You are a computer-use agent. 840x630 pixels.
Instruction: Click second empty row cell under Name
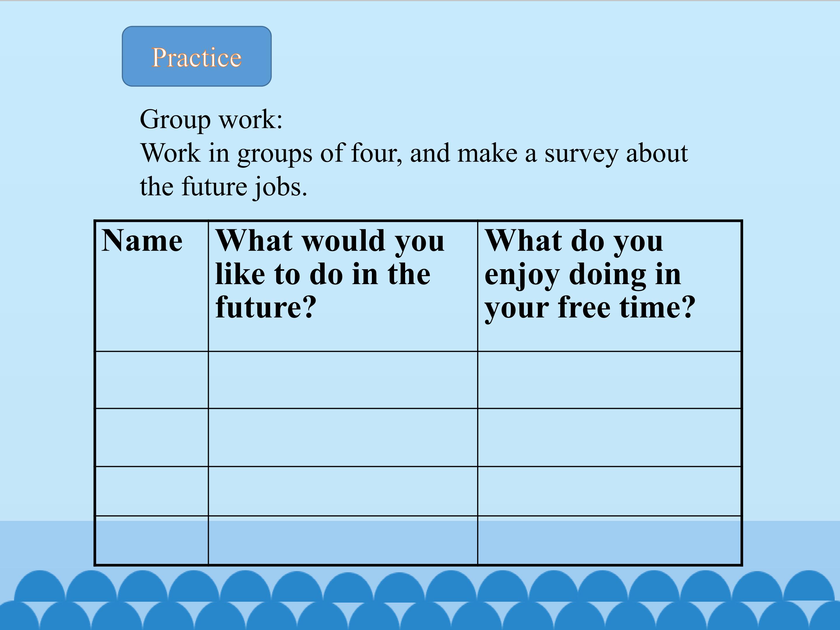coord(151,437)
